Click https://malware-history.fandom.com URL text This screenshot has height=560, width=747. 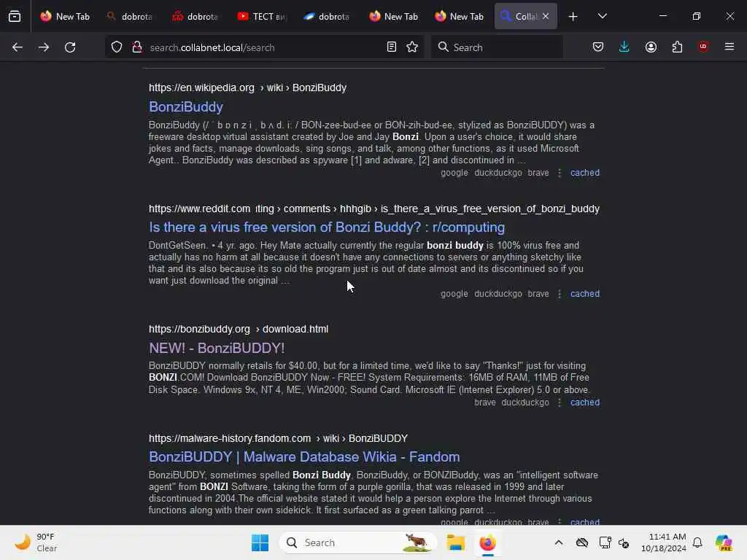[230, 438]
